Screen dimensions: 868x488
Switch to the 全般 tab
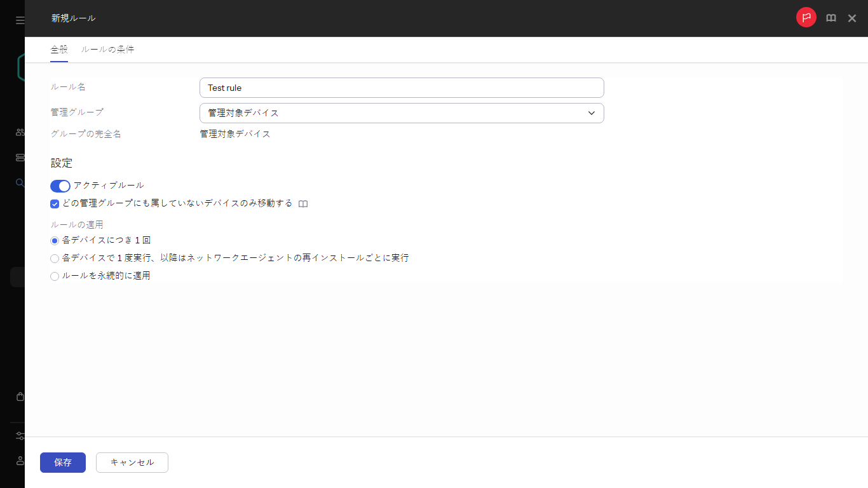[x=58, y=49]
